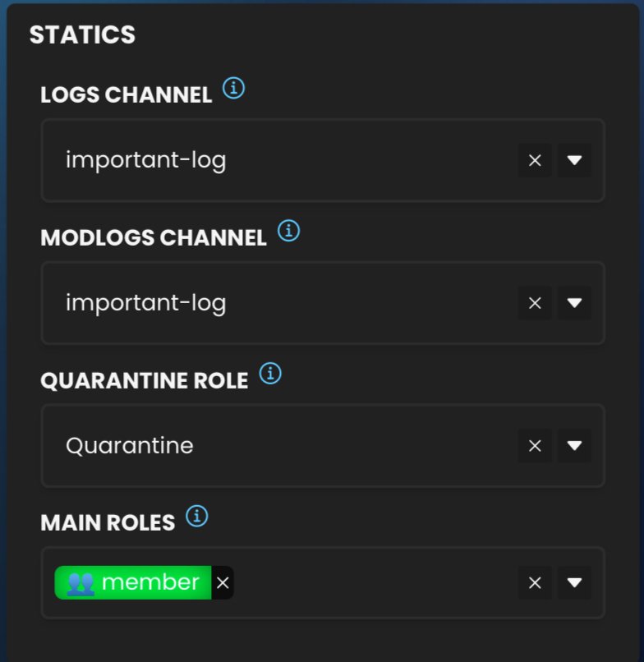Click the X icon in the QUARANTINE ROLE field

(535, 446)
